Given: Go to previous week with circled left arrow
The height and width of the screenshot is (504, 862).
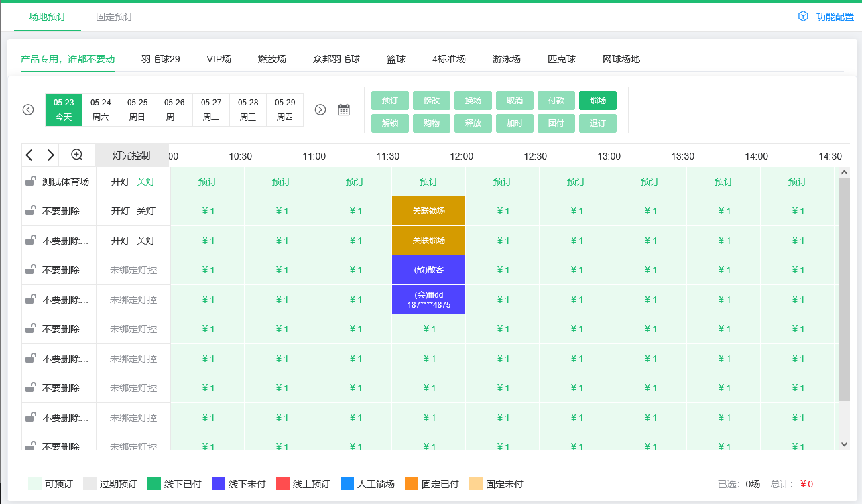Looking at the screenshot, I should tap(28, 109).
